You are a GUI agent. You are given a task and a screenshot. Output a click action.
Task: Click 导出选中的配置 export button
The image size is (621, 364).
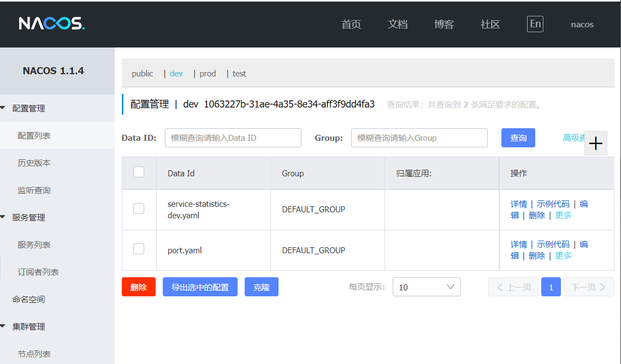[200, 287]
